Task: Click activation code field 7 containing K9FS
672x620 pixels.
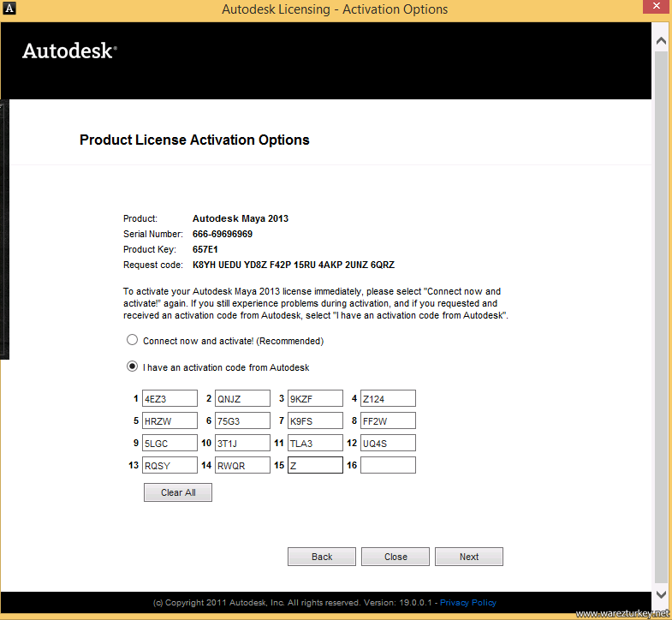Action: click(315, 420)
